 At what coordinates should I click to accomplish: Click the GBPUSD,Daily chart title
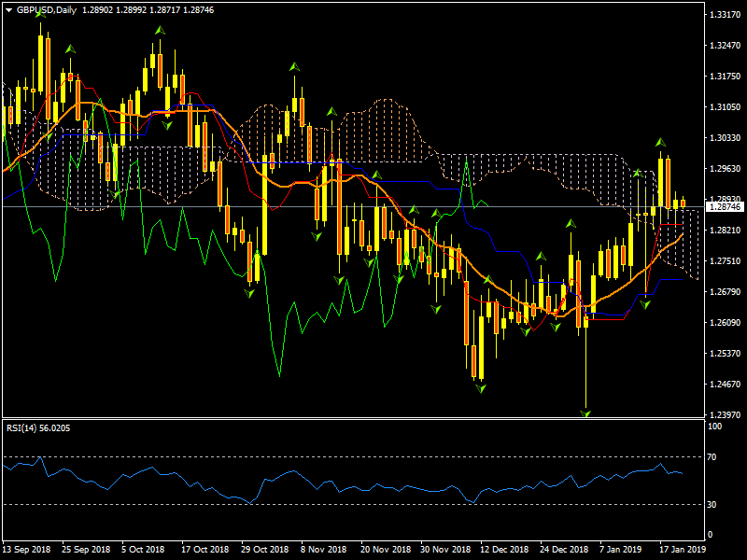click(48, 9)
